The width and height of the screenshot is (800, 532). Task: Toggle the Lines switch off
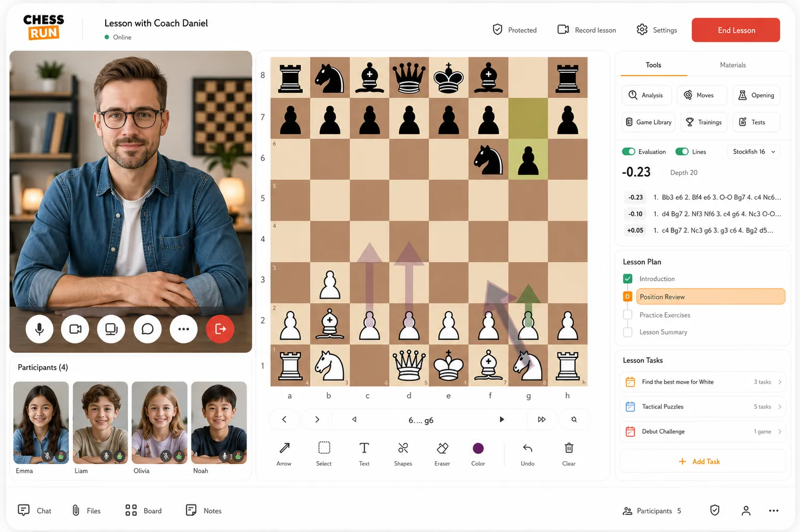(x=682, y=152)
